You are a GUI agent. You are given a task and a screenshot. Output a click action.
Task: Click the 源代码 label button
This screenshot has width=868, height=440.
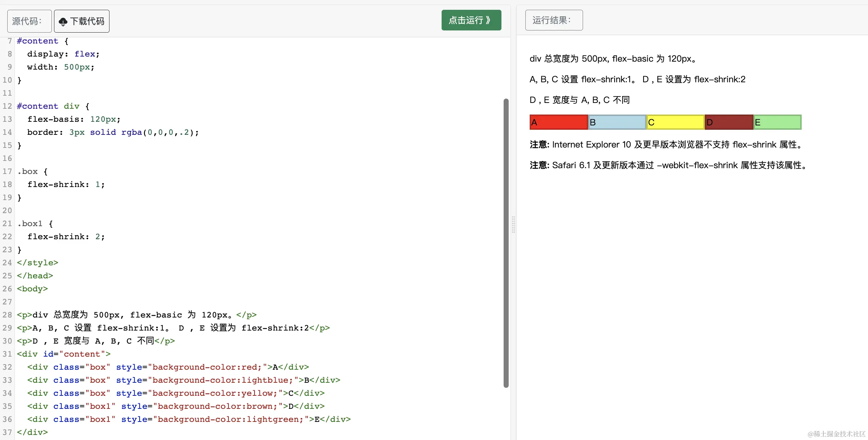(29, 21)
